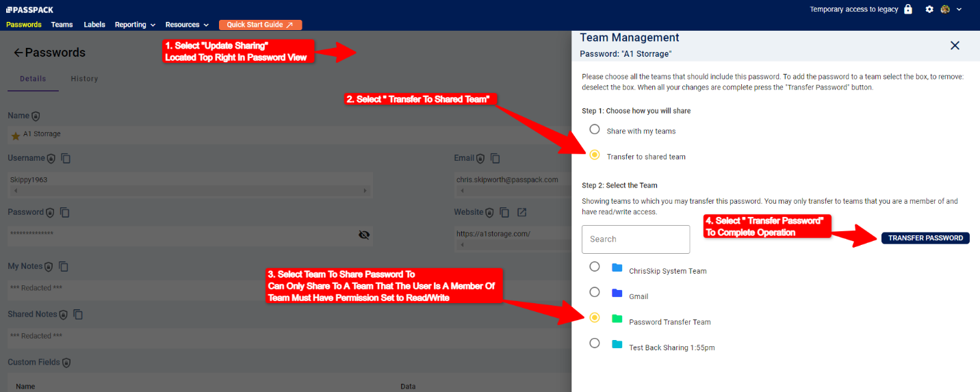The height and width of the screenshot is (392, 980).
Task: Choose Test Back Sharing 1:55pm radio button
Action: point(595,343)
